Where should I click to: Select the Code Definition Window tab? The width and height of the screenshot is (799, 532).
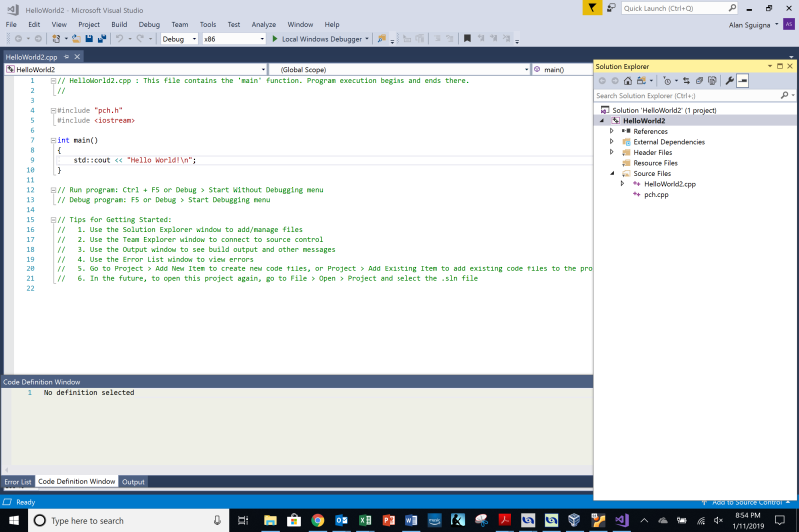(x=77, y=482)
